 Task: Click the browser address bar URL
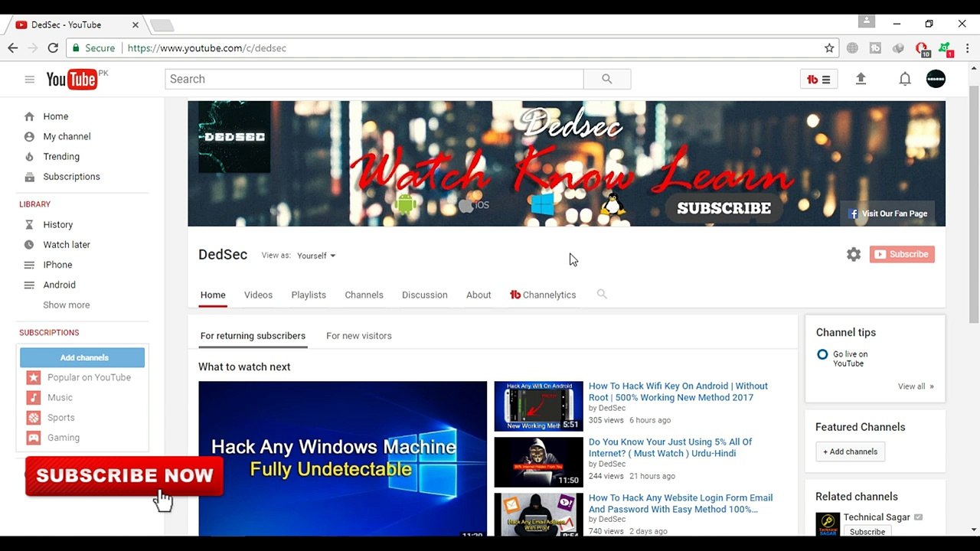click(207, 47)
